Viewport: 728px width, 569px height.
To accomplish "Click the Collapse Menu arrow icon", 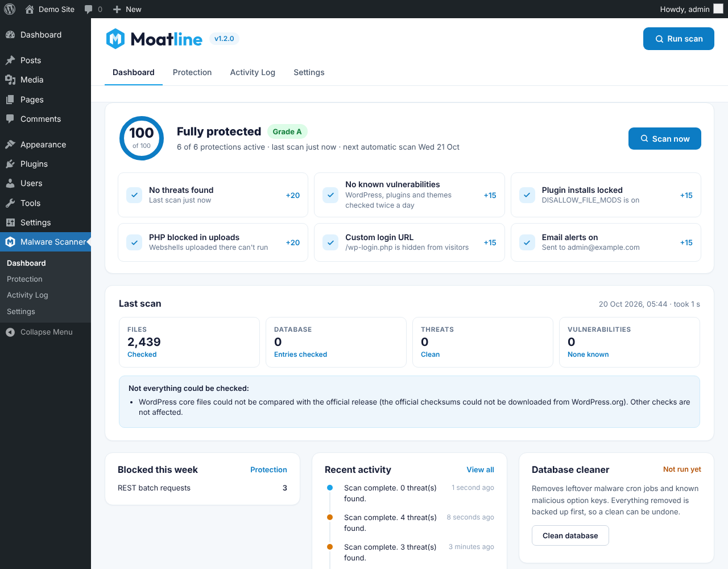I will click(10, 332).
